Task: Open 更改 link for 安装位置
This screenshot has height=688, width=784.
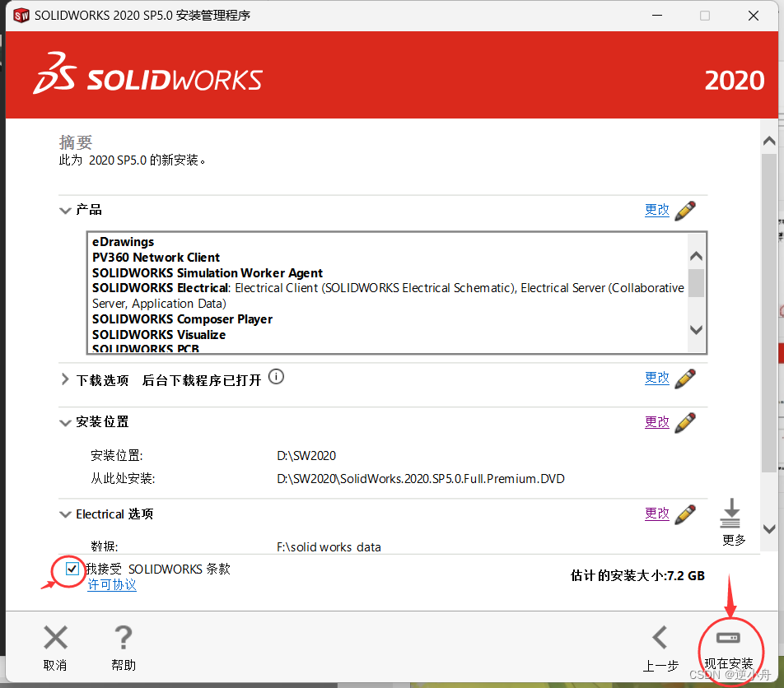Action: click(x=657, y=421)
